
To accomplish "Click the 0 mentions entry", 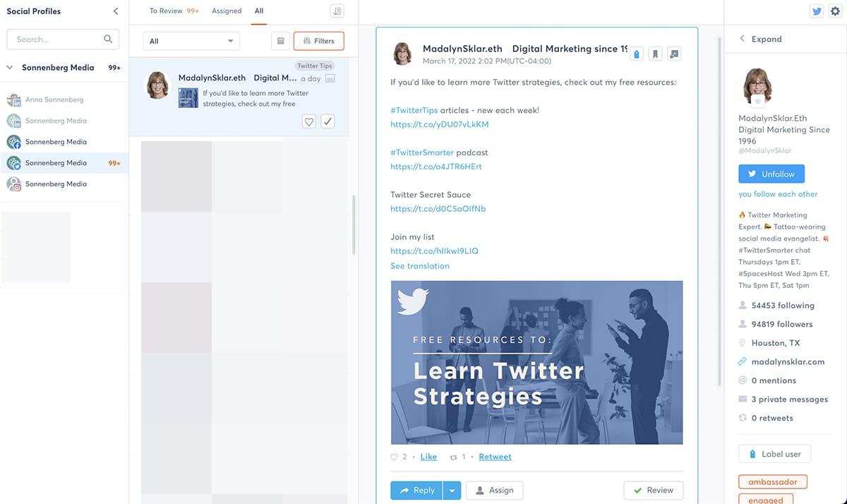I will [x=774, y=380].
